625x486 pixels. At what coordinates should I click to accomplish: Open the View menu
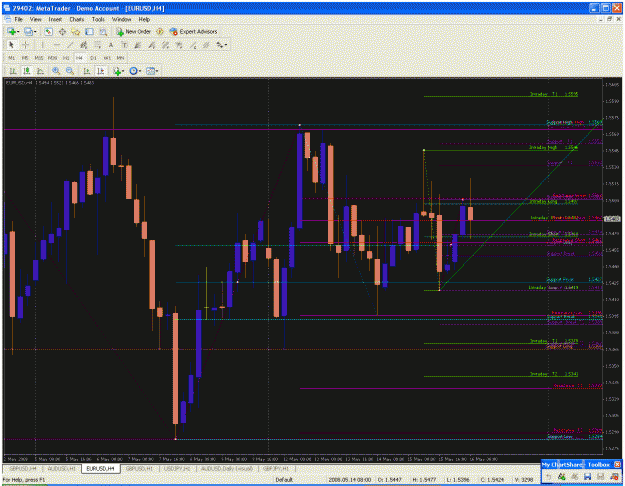(35, 19)
